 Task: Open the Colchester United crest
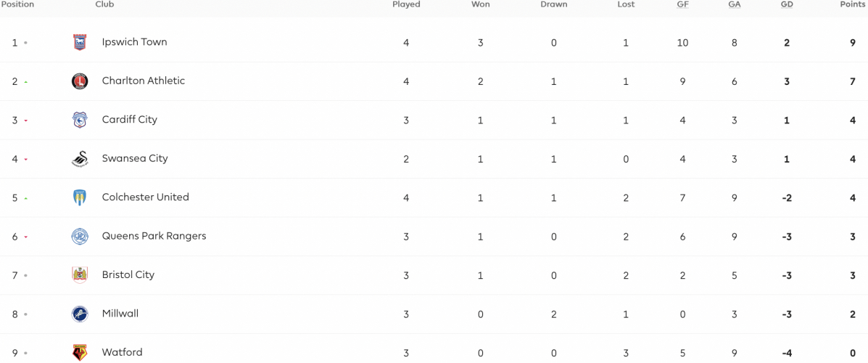click(x=80, y=198)
